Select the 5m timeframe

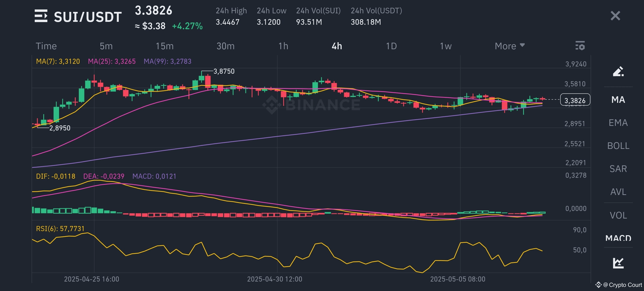click(x=106, y=46)
